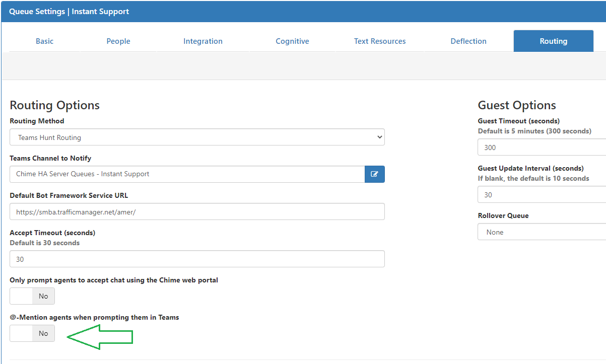Go to the Deflection tab

(x=468, y=41)
